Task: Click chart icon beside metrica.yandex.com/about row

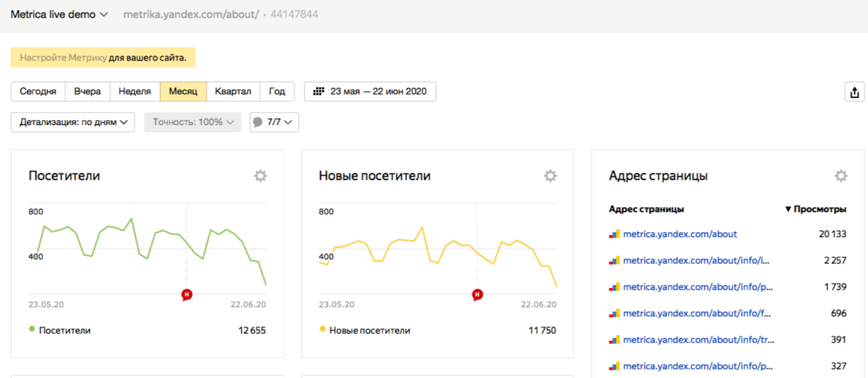Action: [614, 234]
